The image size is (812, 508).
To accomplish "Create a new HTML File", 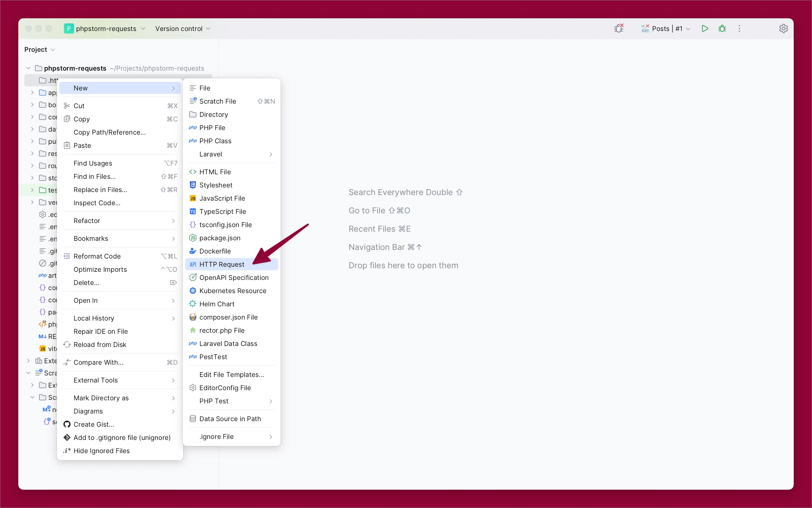I will (231, 172).
